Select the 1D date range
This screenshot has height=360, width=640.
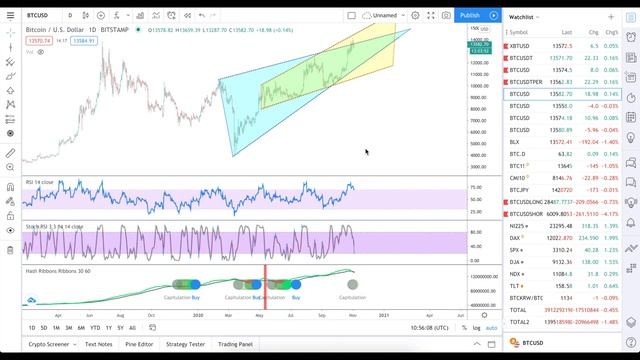[32, 328]
